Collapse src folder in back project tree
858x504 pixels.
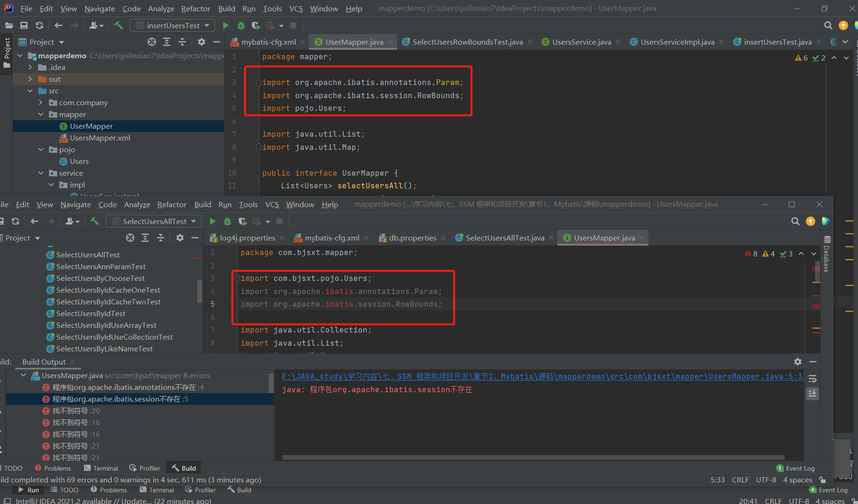pyautogui.click(x=30, y=91)
